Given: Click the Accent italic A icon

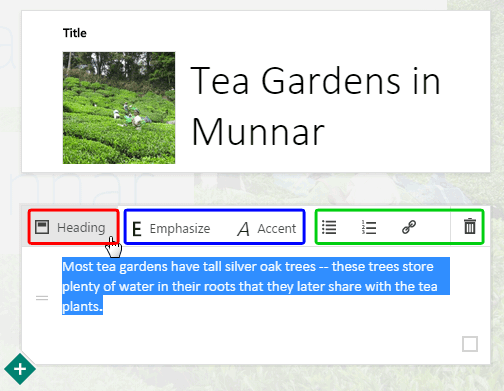Looking at the screenshot, I should [x=243, y=229].
